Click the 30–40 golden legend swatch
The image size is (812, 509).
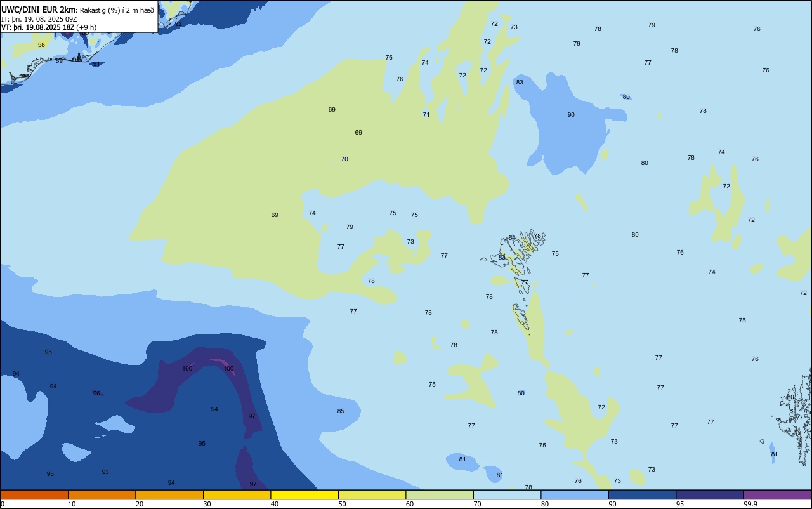click(x=237, y=494)
